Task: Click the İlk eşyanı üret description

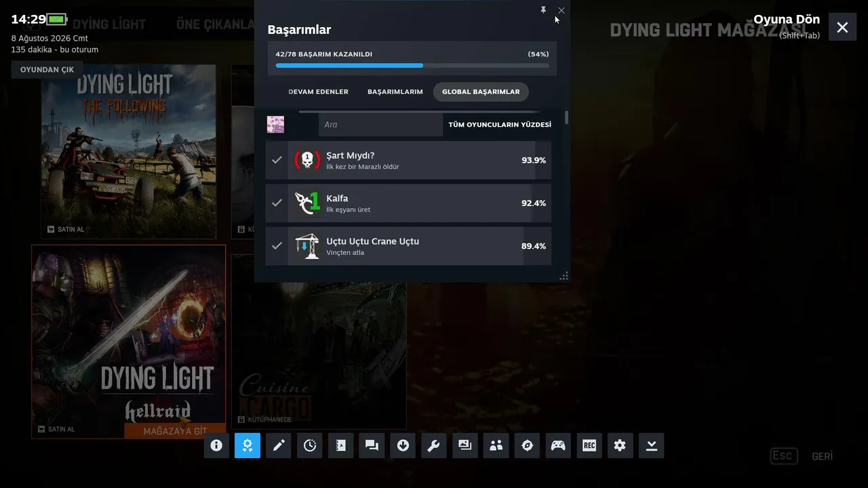Action: tap(348, 209)
